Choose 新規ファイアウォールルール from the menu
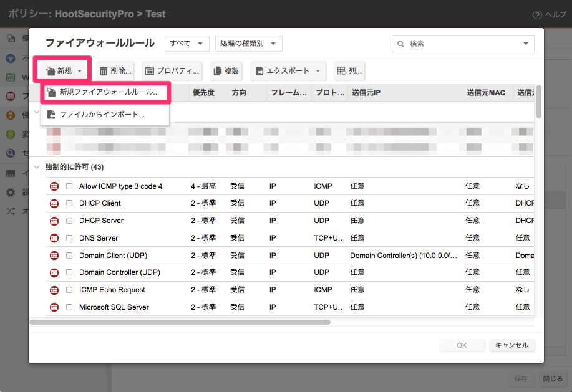Screen dimensions: 572x392 105,93
